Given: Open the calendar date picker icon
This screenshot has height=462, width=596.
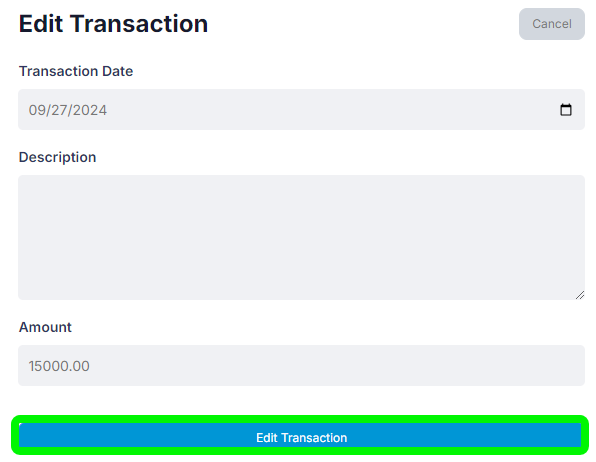Looking at the screenshot, I should [566, 110].
